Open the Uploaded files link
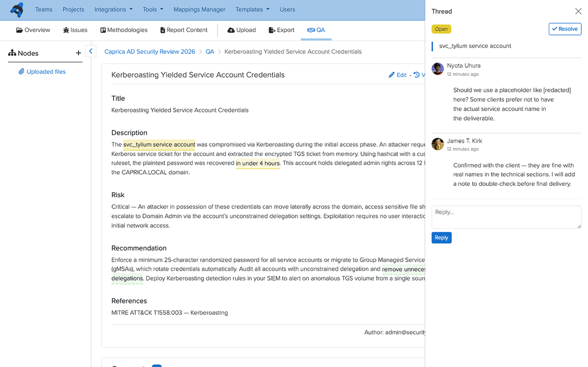 click(x=42, y=72)
